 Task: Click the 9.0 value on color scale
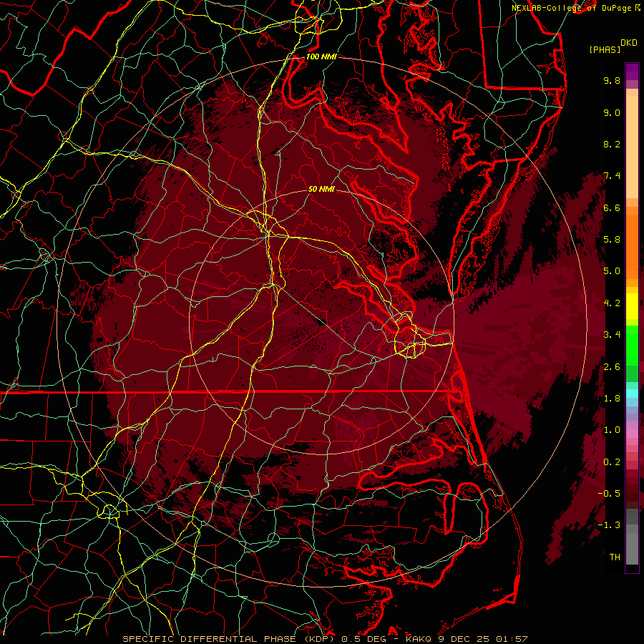(612, 112)
